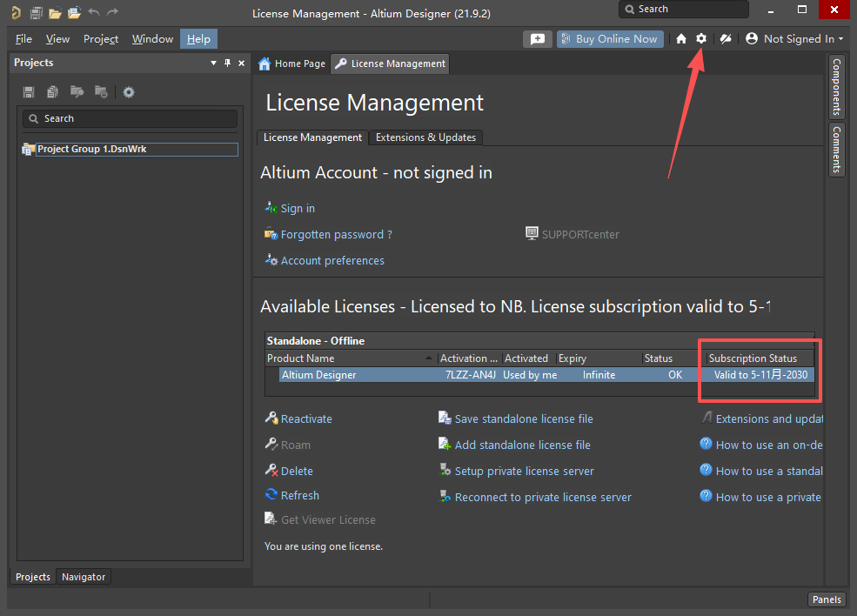
Task: Open Not Signed In account dropdown
Action: point(794,38)
